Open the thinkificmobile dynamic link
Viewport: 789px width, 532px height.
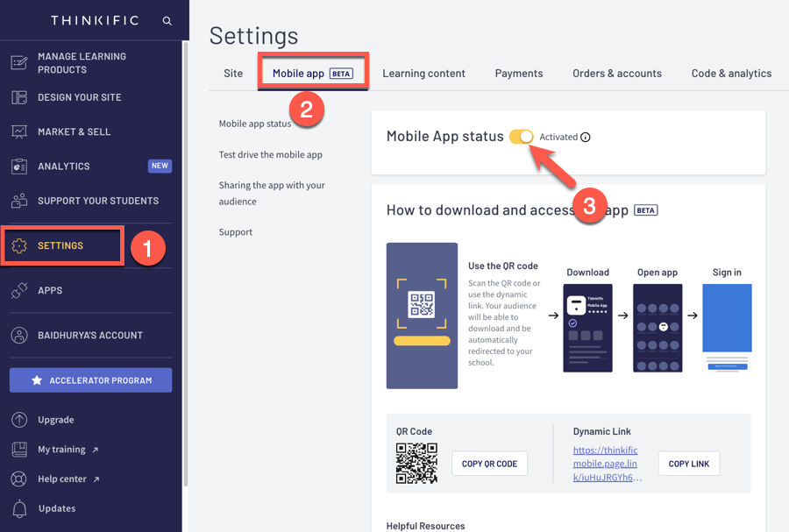tap(608, 464)
